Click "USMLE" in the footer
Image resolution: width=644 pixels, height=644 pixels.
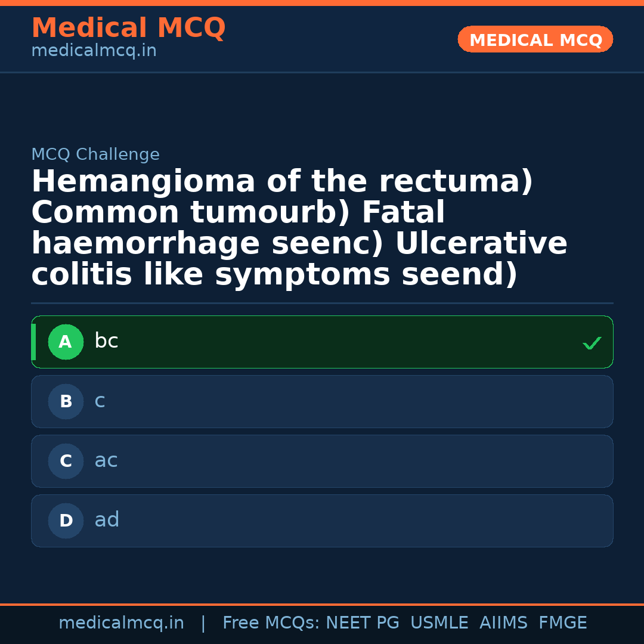tap(439, 623)
